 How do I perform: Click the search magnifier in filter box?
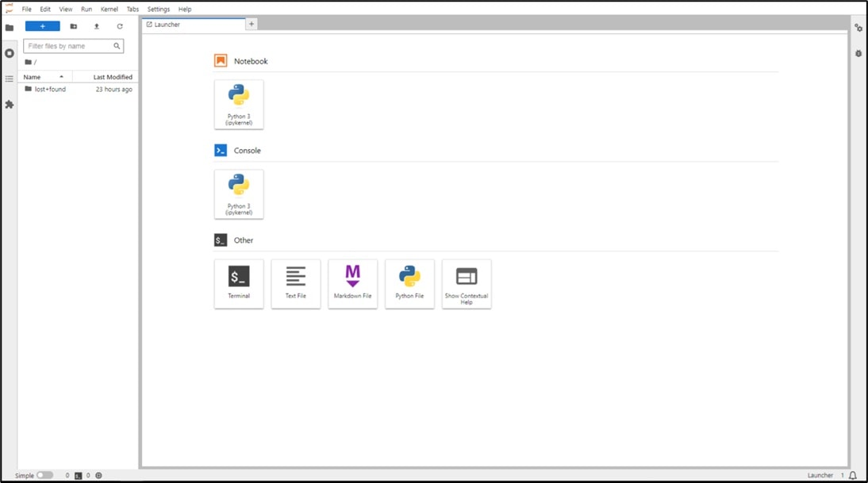pos(117,46)
